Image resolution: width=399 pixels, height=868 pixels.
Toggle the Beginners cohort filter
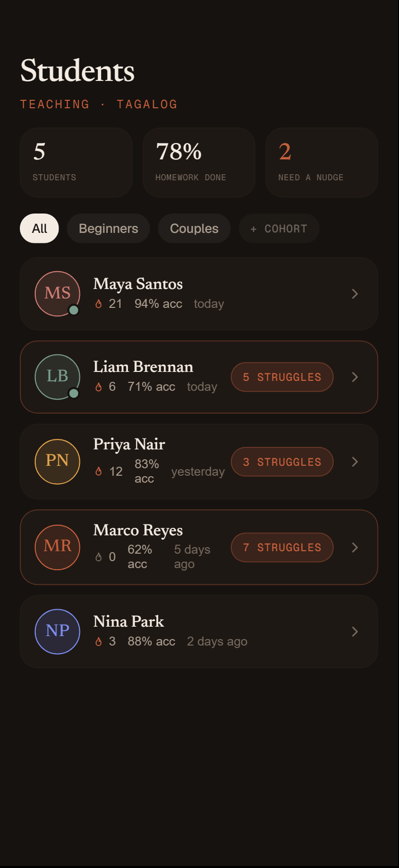click(x=108, y=228)
